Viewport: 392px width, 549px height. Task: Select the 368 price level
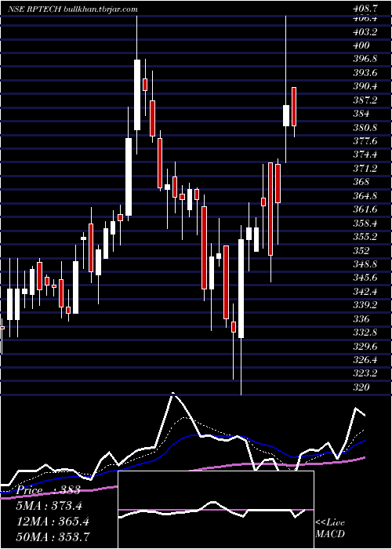(361, 182)
